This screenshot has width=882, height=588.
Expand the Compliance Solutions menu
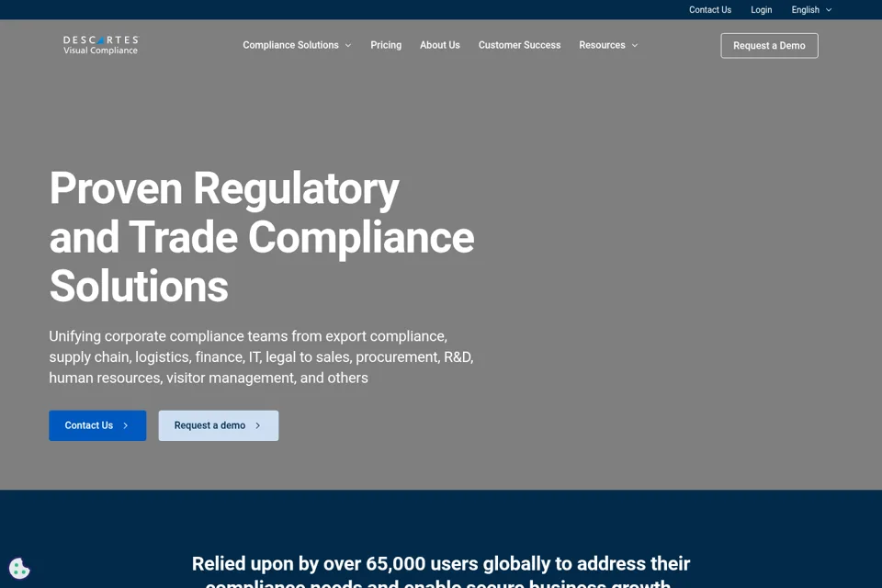pyautogui.click(x=297, y=45)
